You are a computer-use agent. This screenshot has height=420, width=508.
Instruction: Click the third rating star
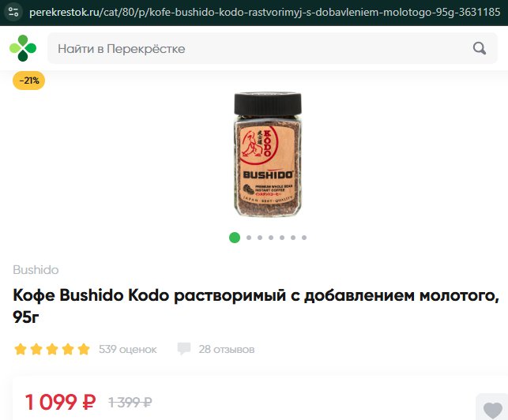coord(52,349)
